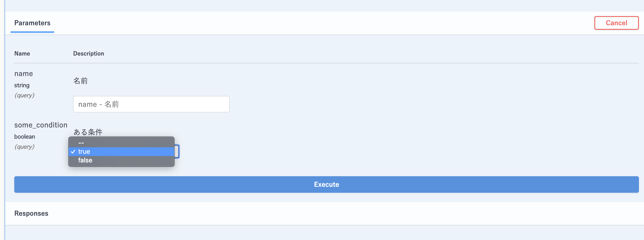Switch to the Parameters tab
644x240 pixels.
pos(32,23)
